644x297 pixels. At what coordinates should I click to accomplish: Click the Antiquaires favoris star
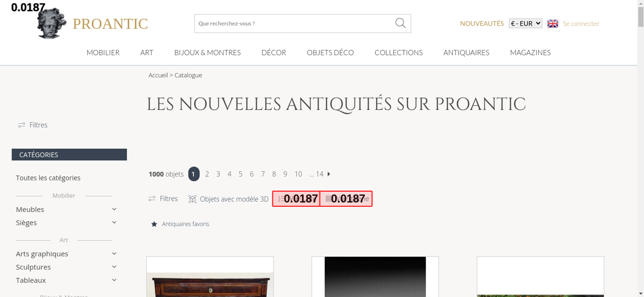tap(154, 224)
